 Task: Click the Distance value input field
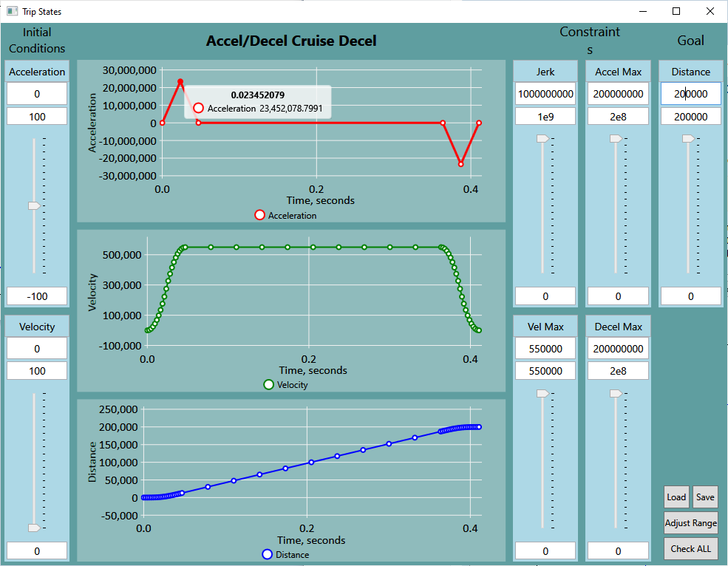coord(690,94)
